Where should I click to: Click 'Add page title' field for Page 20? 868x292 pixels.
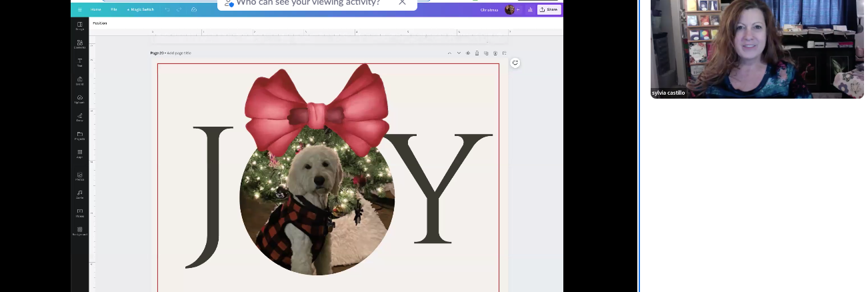tap(179, 53)
